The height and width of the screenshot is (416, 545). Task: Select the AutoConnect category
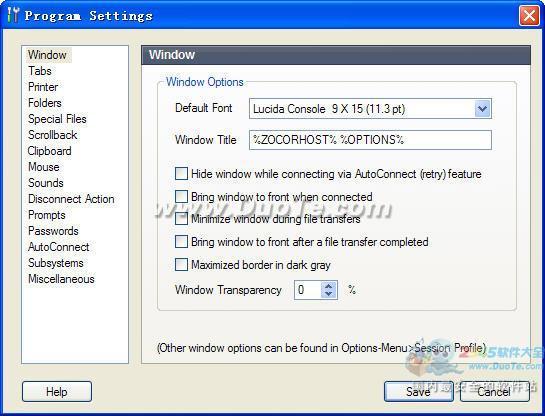pyautogui.click(x=59, y=247)
